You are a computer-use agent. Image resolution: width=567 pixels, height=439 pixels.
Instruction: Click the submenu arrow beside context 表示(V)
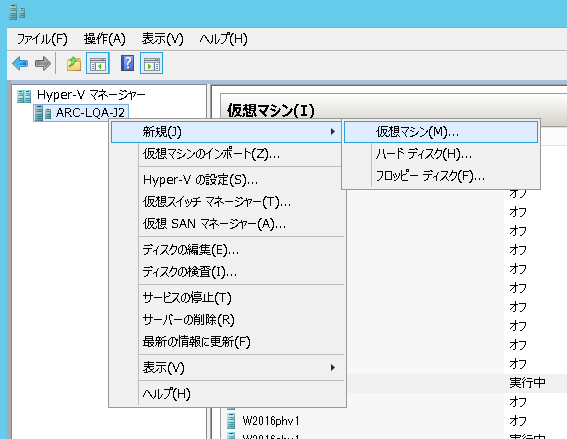tap(333, 368)
